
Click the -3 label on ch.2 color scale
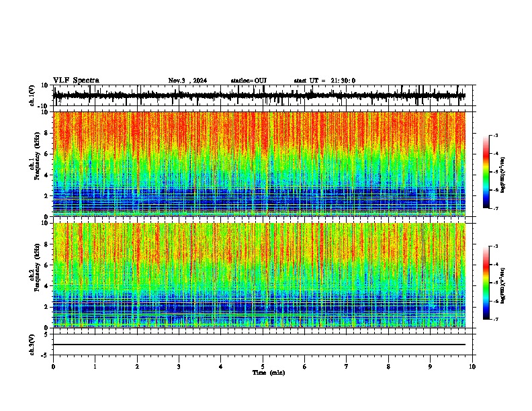(496, 246)
